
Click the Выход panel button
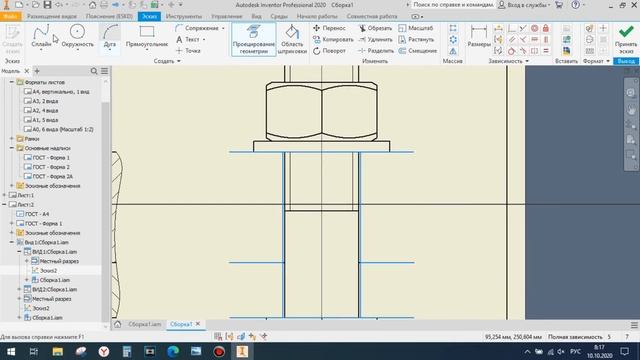pyautogui.click(x=626, y=61)
